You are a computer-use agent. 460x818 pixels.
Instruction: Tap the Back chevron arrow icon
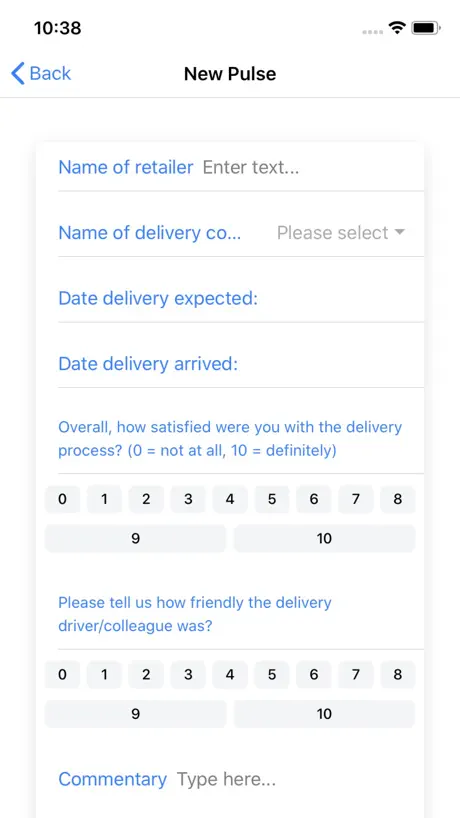18,74
